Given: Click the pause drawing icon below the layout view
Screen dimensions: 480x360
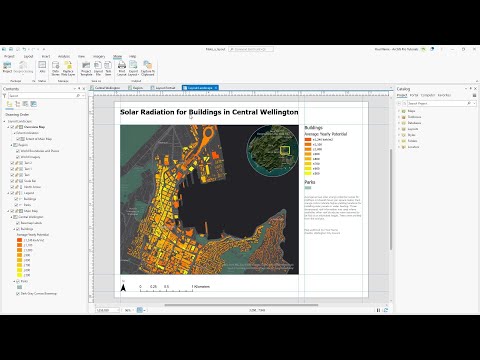Looking at the screenshot, I should coord(378,310).
